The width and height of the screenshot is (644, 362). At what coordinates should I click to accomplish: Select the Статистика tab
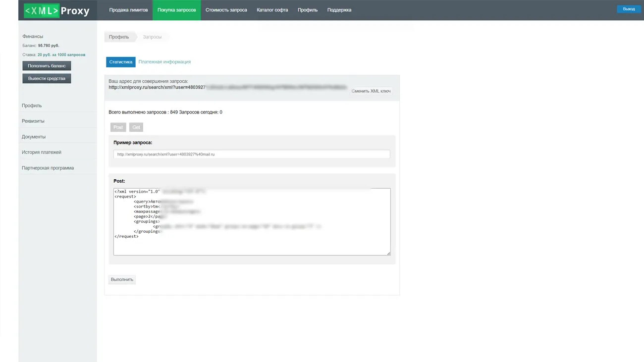[x=120, y=62]
